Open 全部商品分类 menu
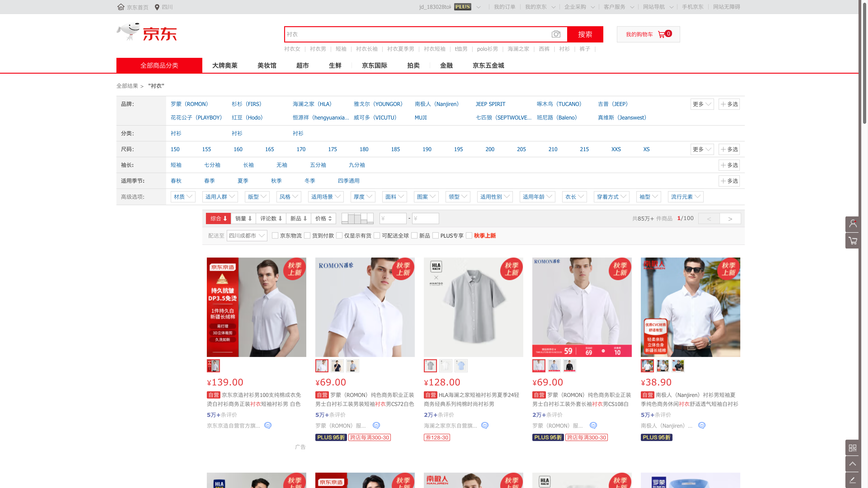Image resolution: width=868 pixels, height=488 pixels. click(x=159, y=65)
